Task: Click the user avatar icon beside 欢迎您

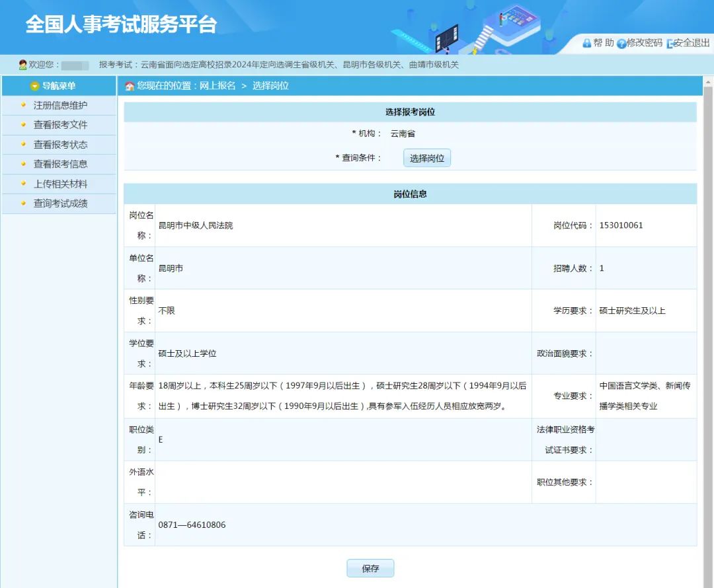Action: (x=22, y=65)
